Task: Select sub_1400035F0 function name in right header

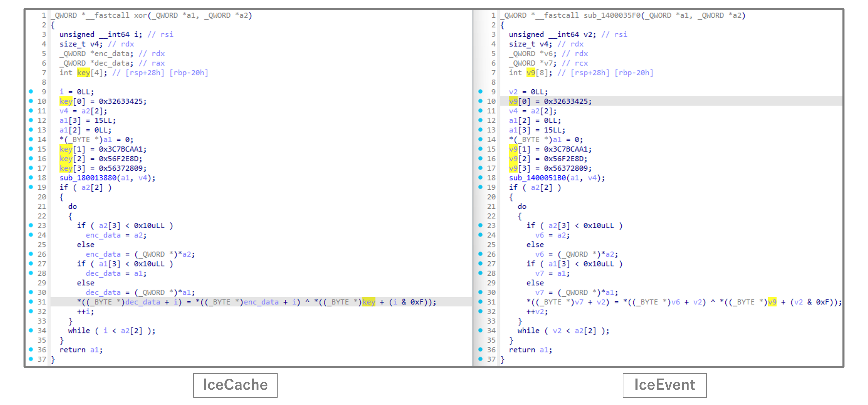Action: 612,16
